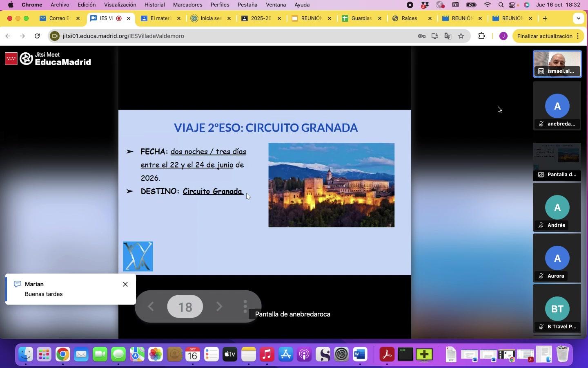The width and height of the screenshot is (588, 368).
Task: Switch to the Guardias tab
Action: coord(362,18)
